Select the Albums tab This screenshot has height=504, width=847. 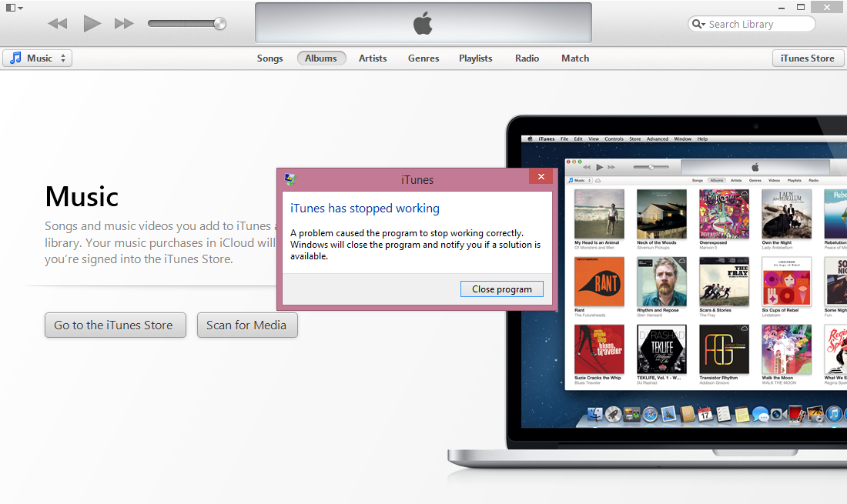click(321, 58)
